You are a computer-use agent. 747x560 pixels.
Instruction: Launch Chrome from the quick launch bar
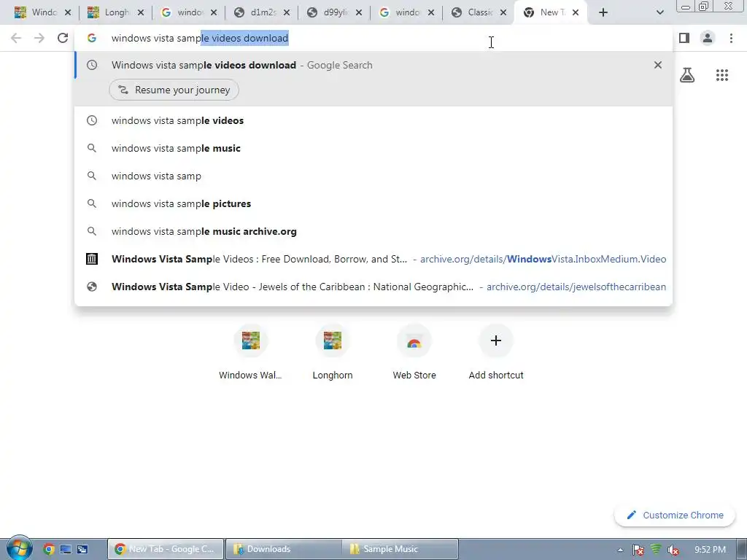[x=49, y=549]
